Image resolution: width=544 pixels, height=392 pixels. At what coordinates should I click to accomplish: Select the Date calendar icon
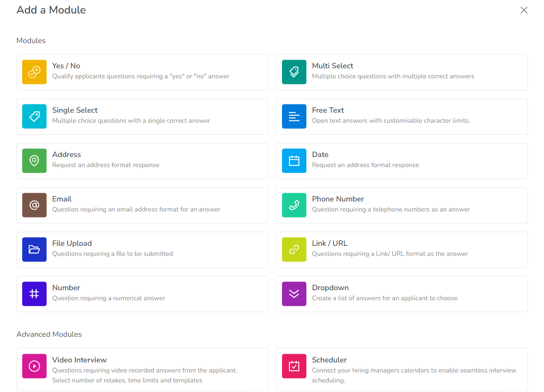click(x=294, y=161)
